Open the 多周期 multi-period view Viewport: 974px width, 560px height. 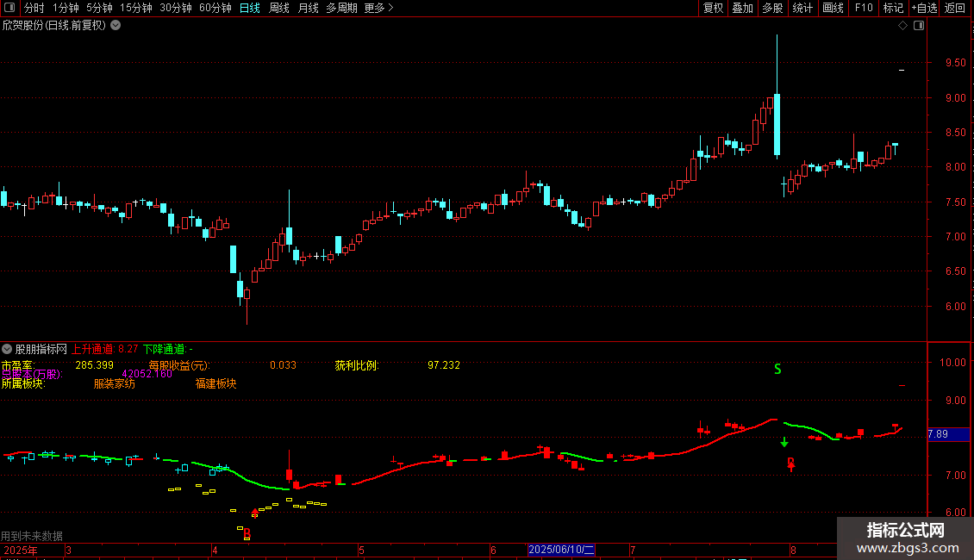[341, 8]
